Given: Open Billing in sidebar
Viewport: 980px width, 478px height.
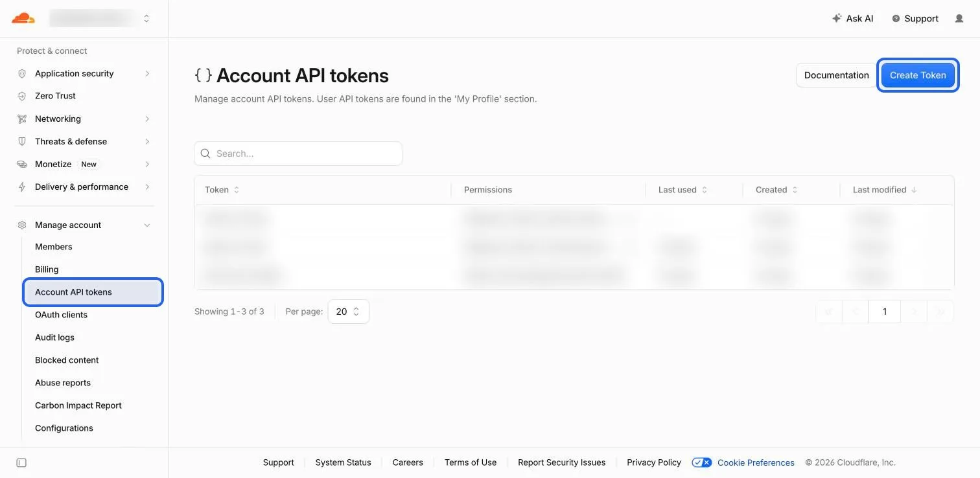Looking at the screenshot, I should [47, 269].
